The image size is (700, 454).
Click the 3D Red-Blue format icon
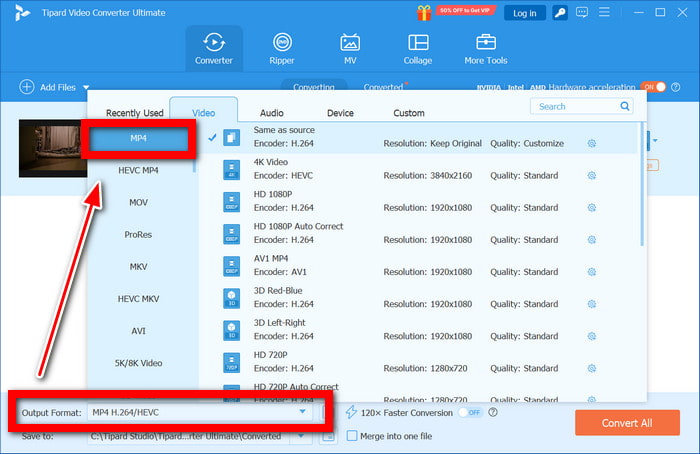pyautogui.click(x=231, y=298)
